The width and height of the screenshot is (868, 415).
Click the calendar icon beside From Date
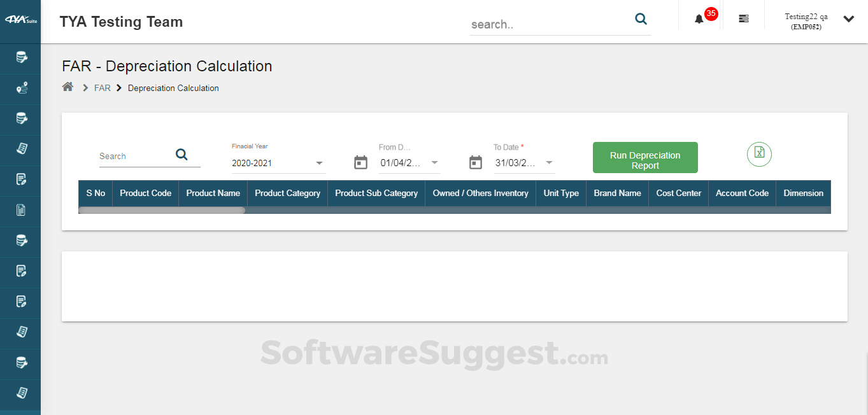[360, 162]
